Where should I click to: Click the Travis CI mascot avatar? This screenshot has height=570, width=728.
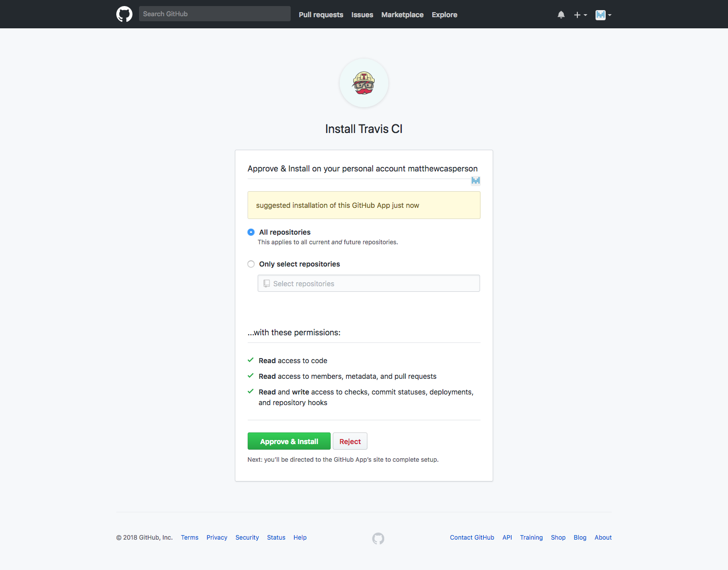tap(364, 83)
